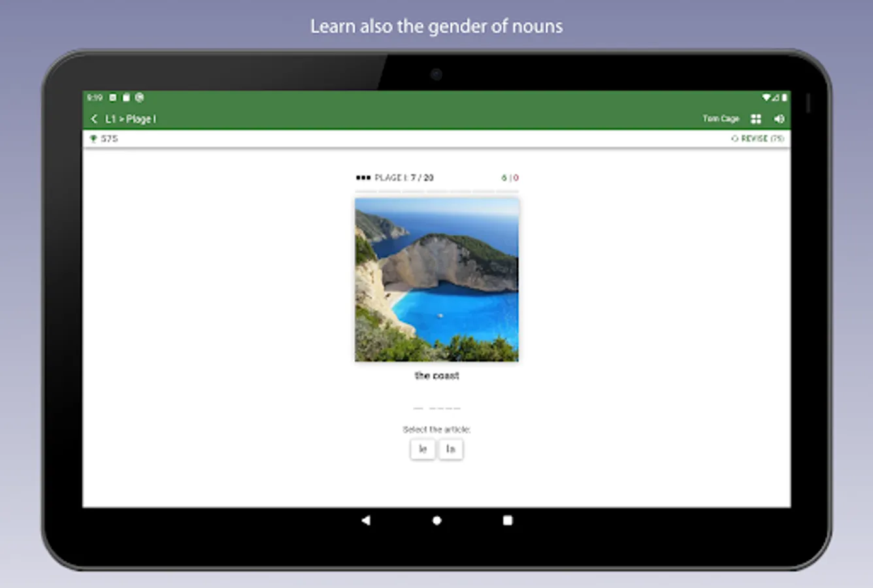The height and width of the screenshot is (588, 873).
Task: Tap the Android recent apps square
Action: 508,520
